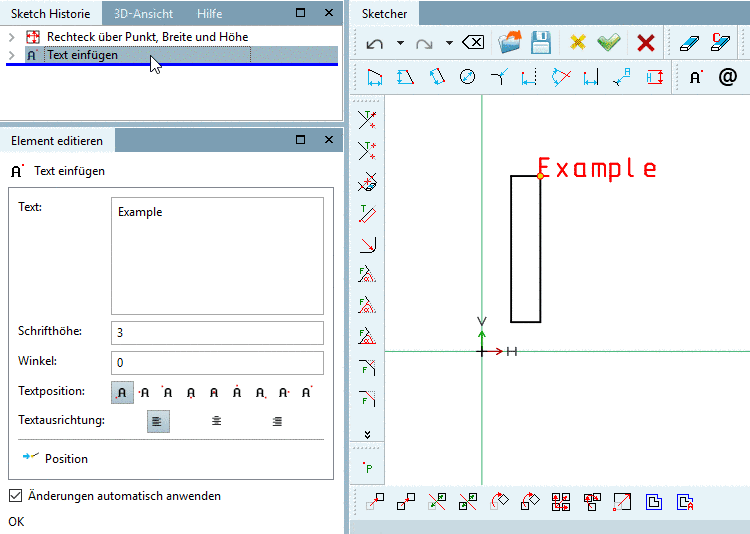Set text position anchor to bottom-left
The image size is (750, 534).
[122, 392]
